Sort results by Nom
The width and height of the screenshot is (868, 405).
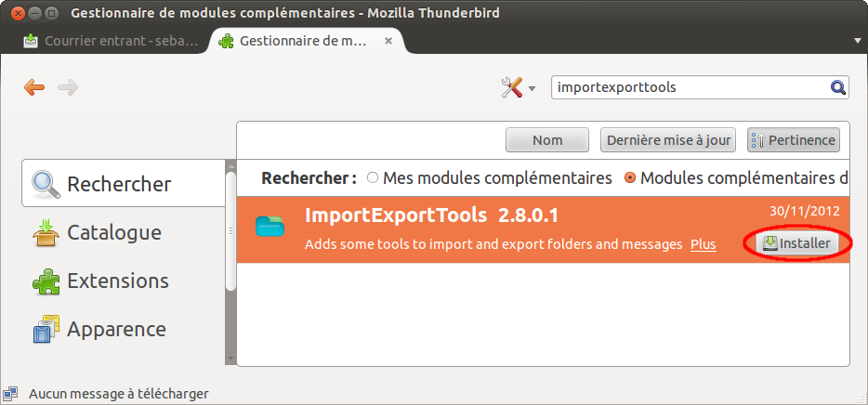point(547,140)
